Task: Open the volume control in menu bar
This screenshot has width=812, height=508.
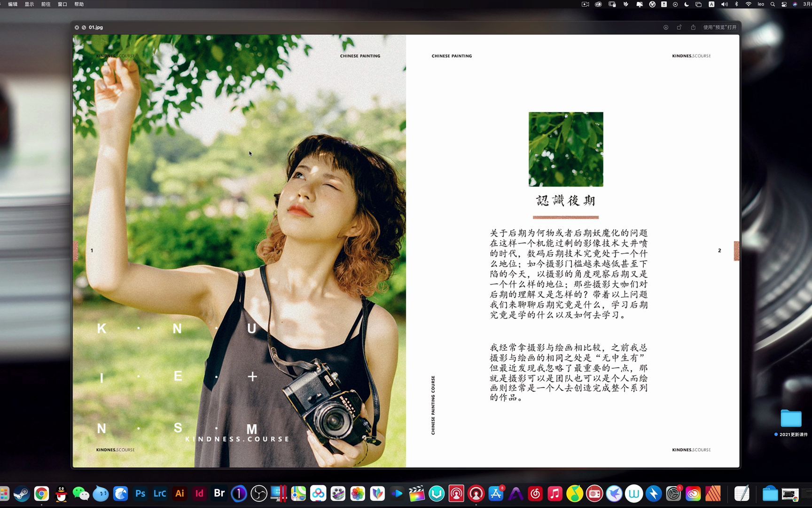Action: coord(724,4)
